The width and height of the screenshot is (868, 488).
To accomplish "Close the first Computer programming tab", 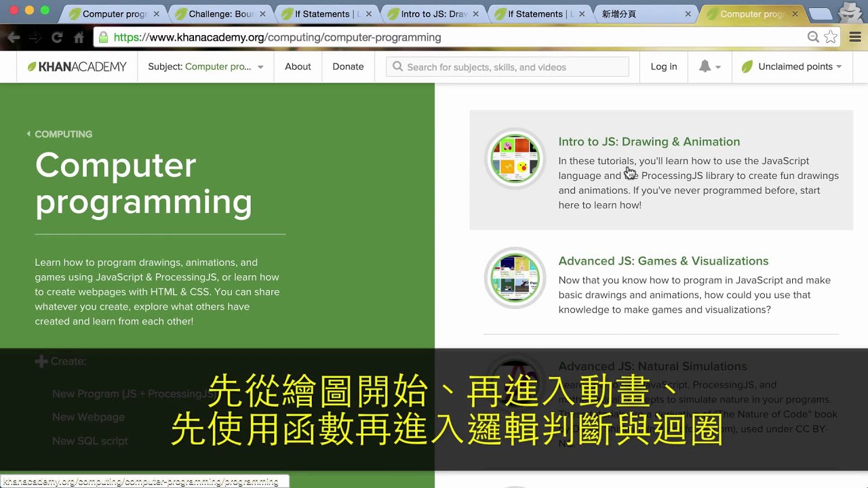I will pos(157,14).
